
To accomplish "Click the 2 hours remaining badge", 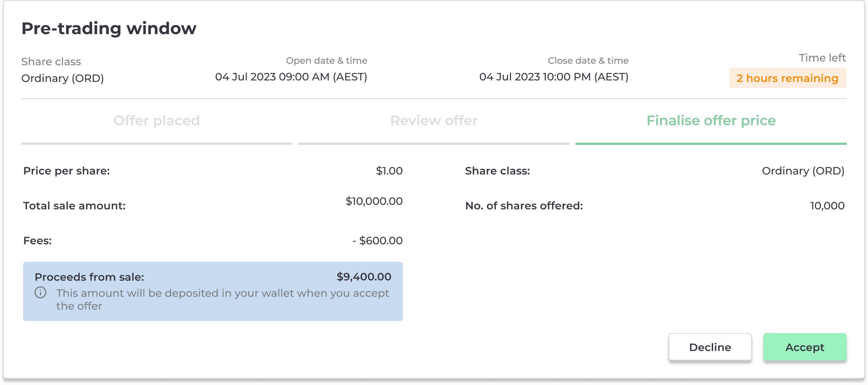I will [x=788, y=78].
